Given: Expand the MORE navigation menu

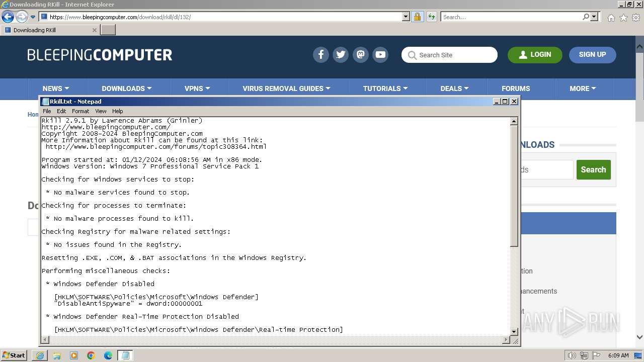Looking at the screenshot, I should coord(583,88).
